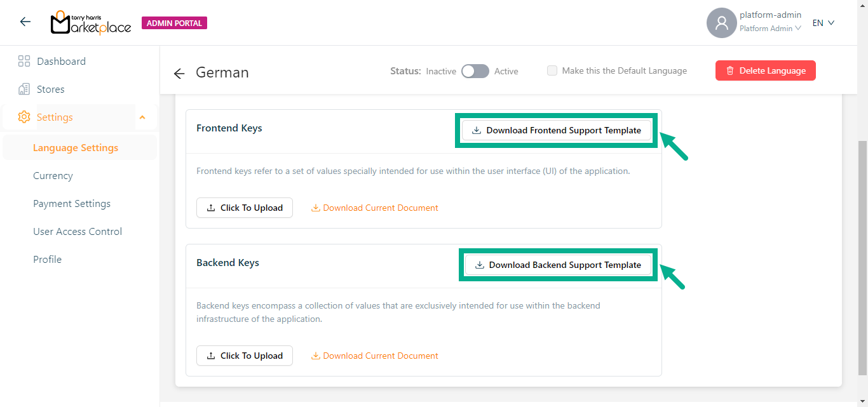
Task: Download Frontend Support Template
Action: pos(557,131)
